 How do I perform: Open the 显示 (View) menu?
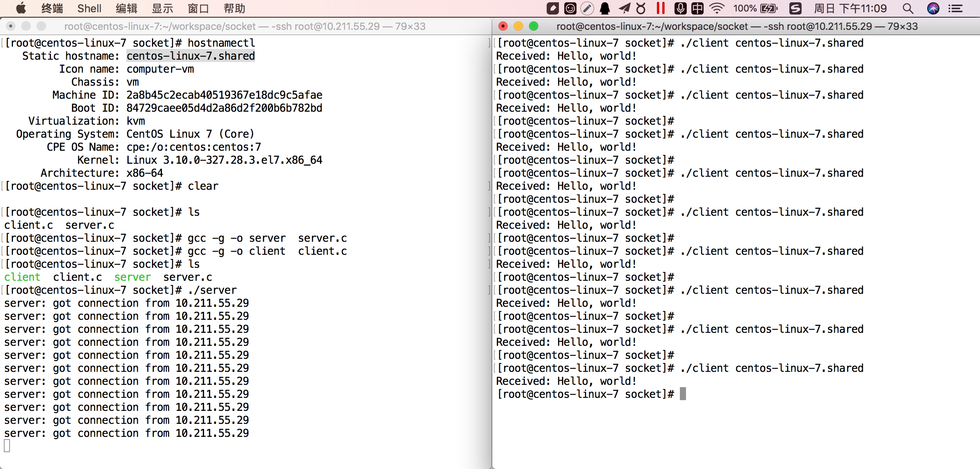point(162,8)
